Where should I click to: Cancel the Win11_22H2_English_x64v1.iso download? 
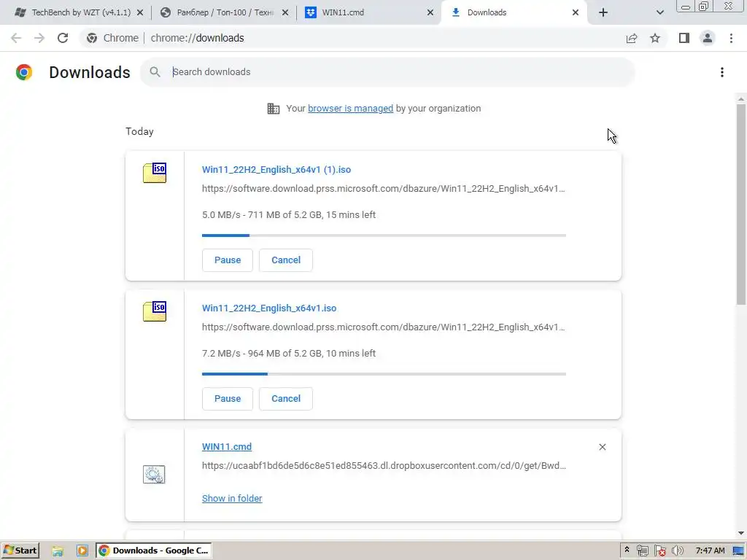point(286,399)
